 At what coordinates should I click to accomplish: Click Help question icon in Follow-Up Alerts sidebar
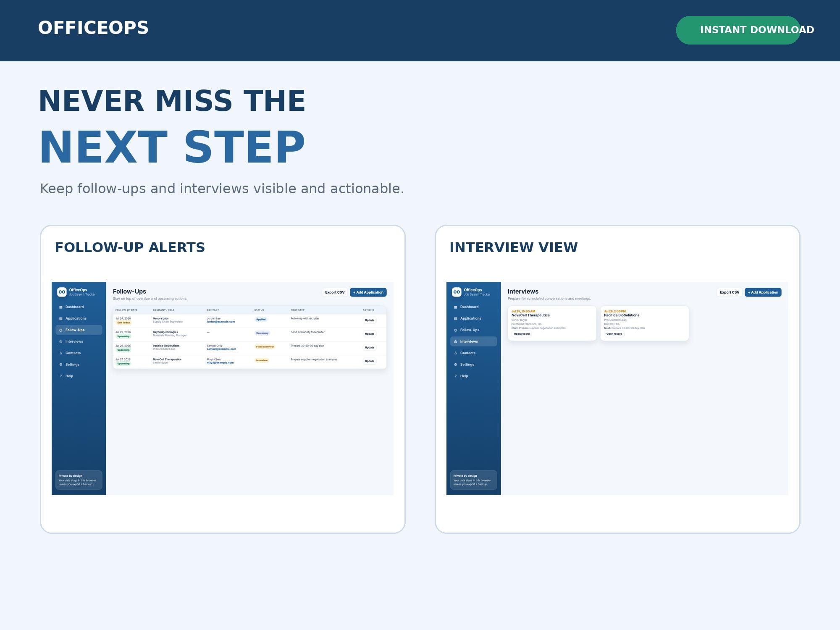(61, 376)
